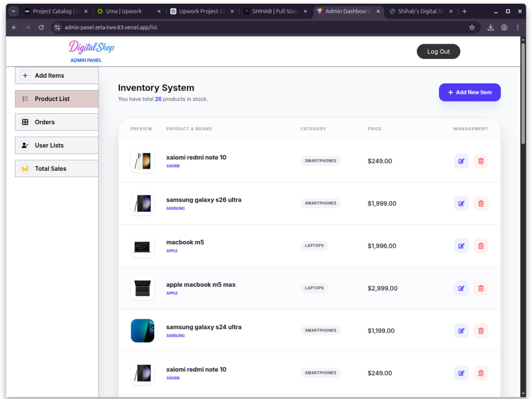
Task: Click the price $1,199.00
Action: point(381,331)
